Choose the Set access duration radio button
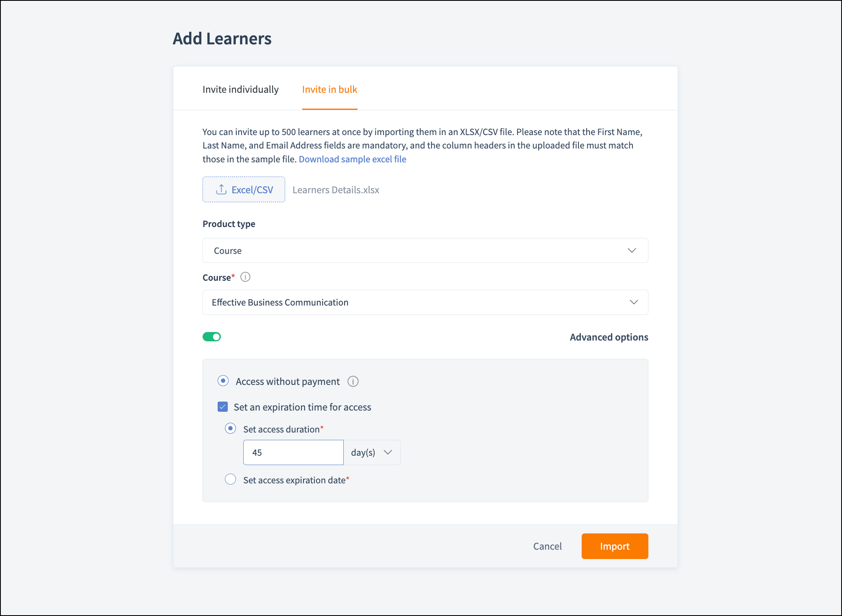This screenshot has height=616, width=842. (231, 428)
